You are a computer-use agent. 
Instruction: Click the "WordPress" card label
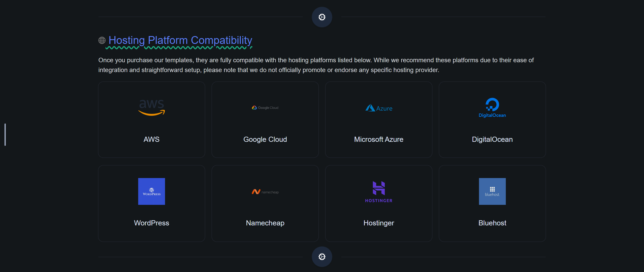coord(151,223)
